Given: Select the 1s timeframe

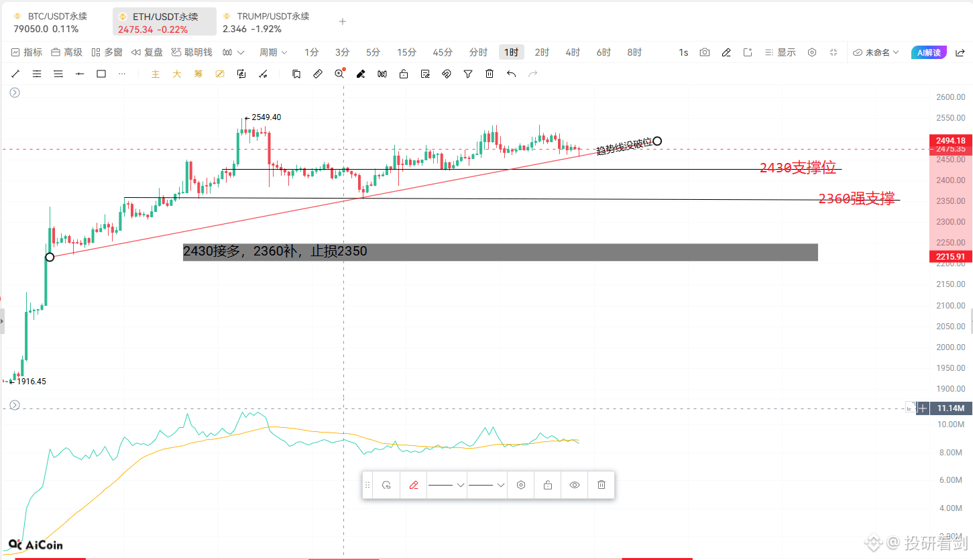Looking at the screenshot, I should click(683, 52).
